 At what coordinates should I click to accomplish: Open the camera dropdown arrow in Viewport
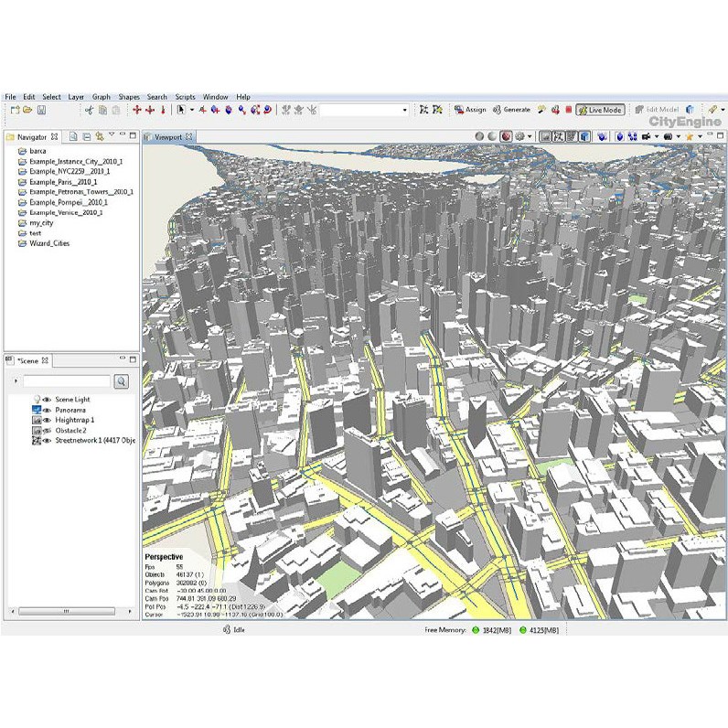(x=656, y=136)
